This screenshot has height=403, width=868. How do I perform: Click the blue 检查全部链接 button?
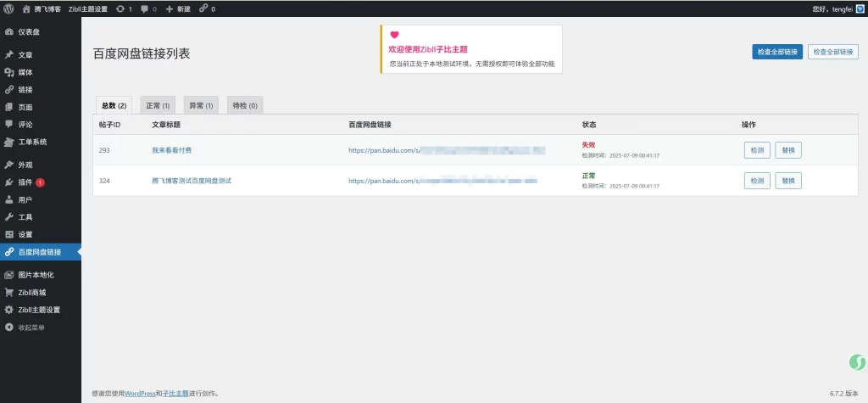point(776,52)
